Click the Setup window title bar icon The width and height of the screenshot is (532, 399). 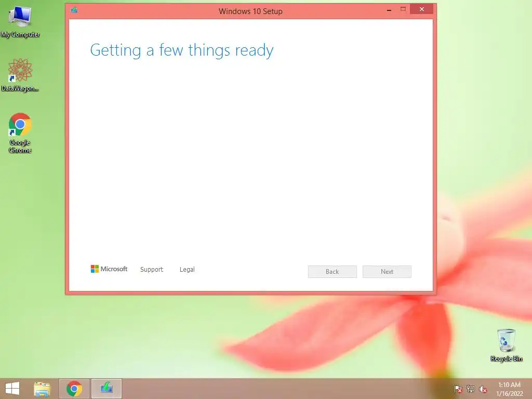pos(74,10)
